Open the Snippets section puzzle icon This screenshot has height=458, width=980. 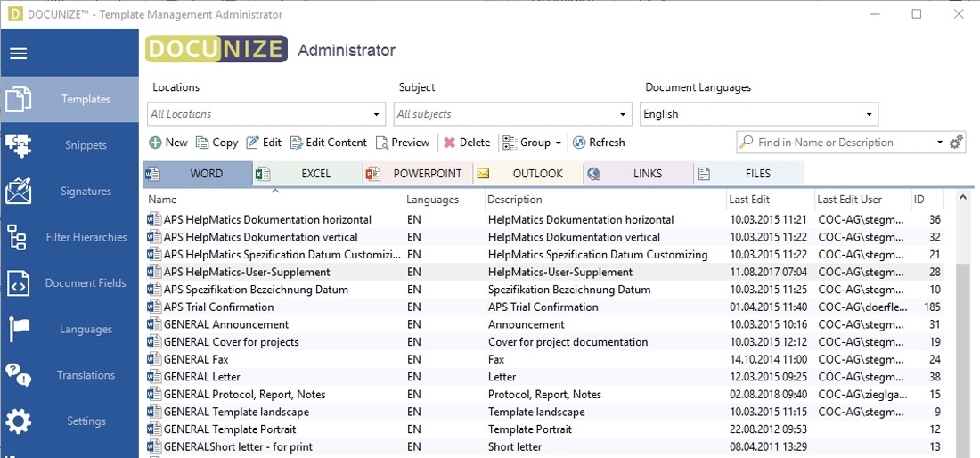click(19, 145)
